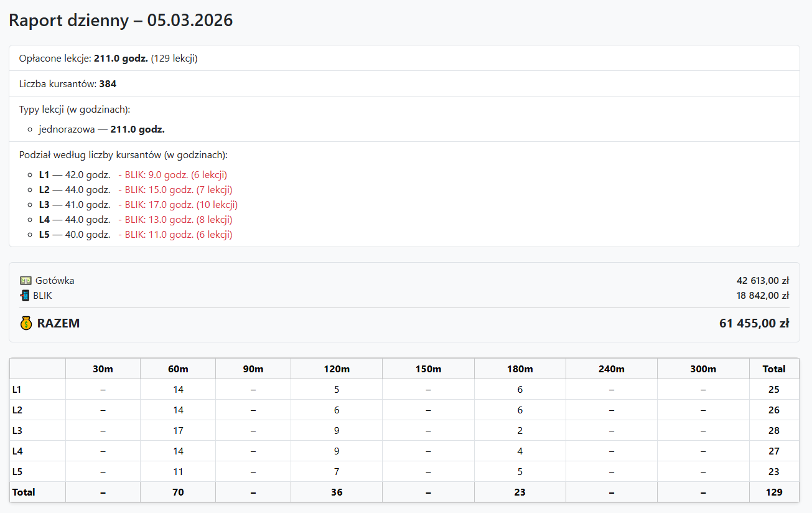Click the money bag icon beside RAZEM
Viewport: 812px width, 513px height.
point(26,323)
